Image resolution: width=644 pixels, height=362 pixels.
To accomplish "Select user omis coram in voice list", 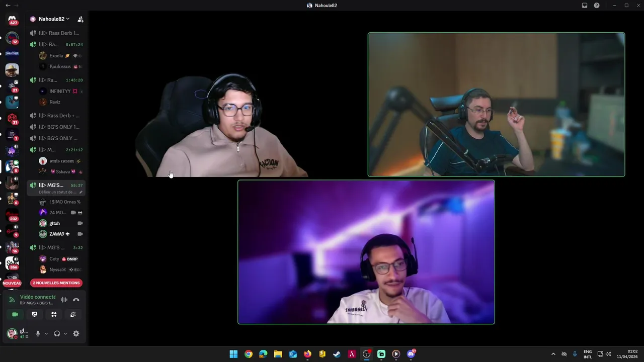I will pos(60,161).
